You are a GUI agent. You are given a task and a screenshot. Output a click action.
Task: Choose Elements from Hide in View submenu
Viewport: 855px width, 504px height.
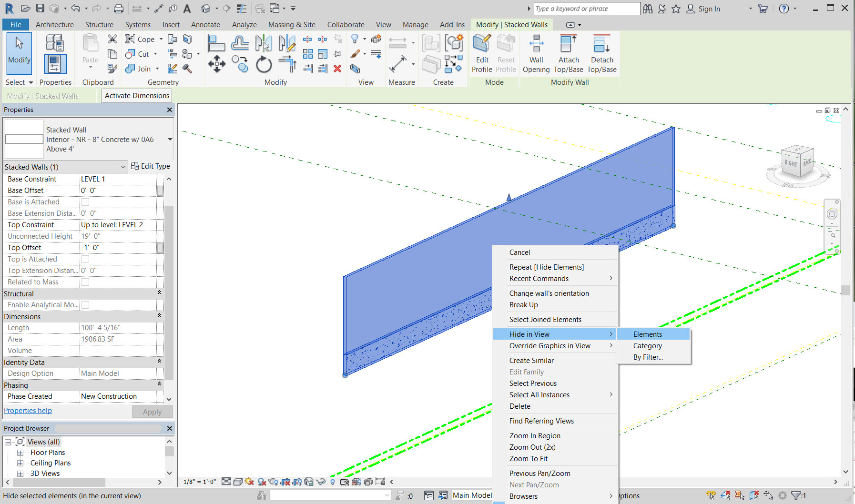(x=647, y=334)
